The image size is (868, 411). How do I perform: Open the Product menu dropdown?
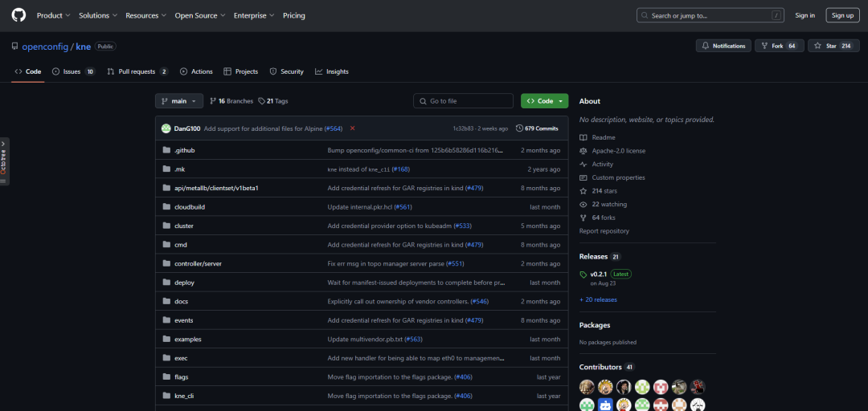coord(53,15)
